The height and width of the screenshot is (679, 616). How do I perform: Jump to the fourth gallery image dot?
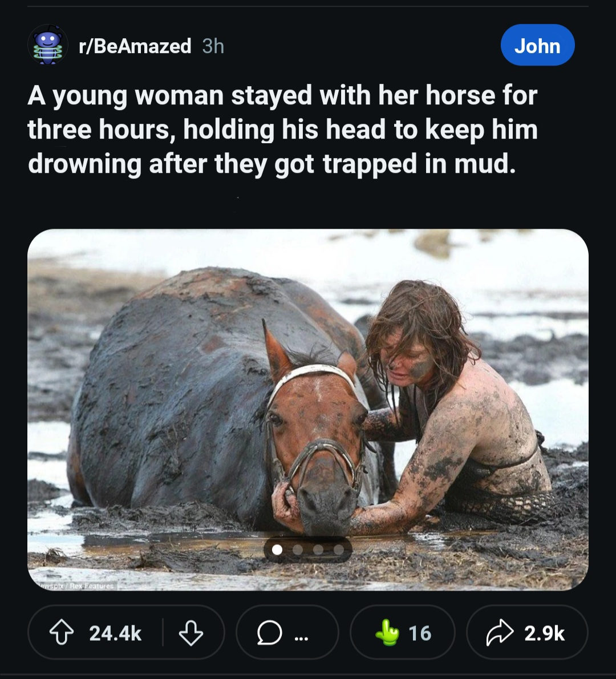pyautogui.click(x=339, y=550)
